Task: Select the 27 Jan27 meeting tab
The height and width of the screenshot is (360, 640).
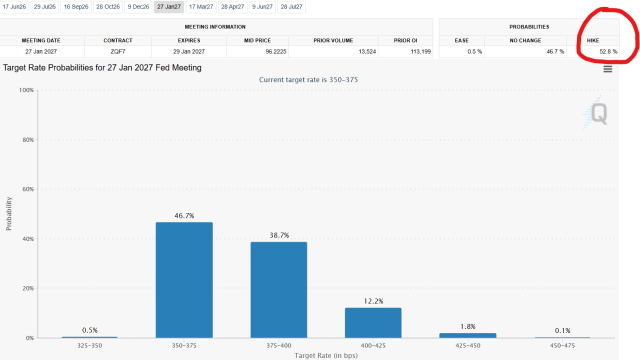Action: pos(169,7)
